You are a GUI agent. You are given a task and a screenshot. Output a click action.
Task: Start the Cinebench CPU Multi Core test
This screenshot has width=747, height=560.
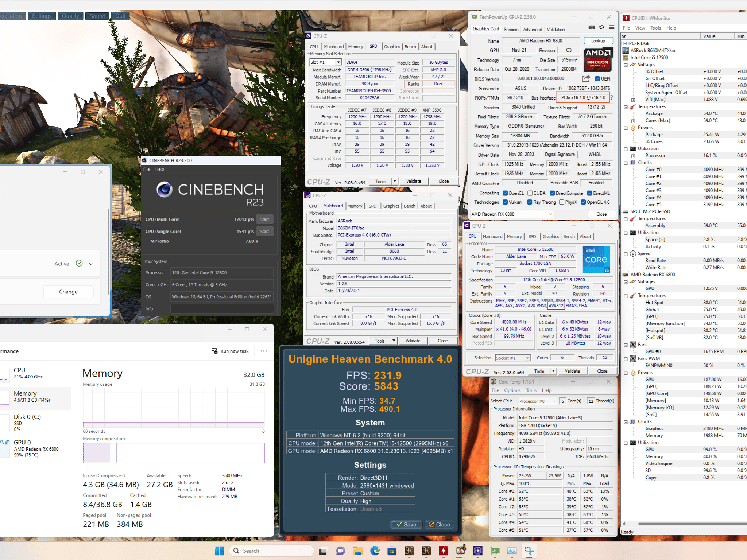264,219
